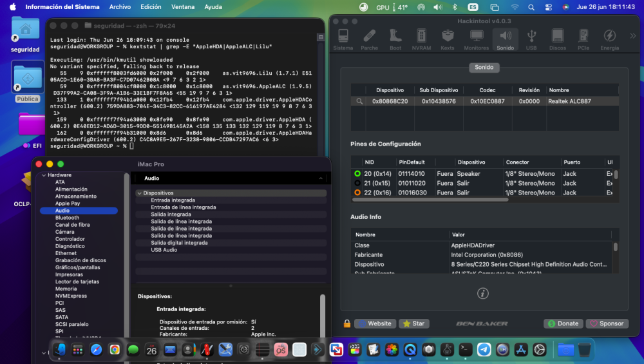Open the Archivo menu
This screenshot has width=644, height=364.
tap(120, 7)
